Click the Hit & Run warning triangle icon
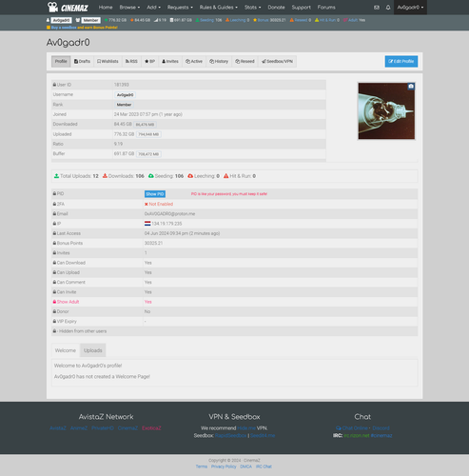This screenshot has height=476, width=469. [x=226, y=176]
